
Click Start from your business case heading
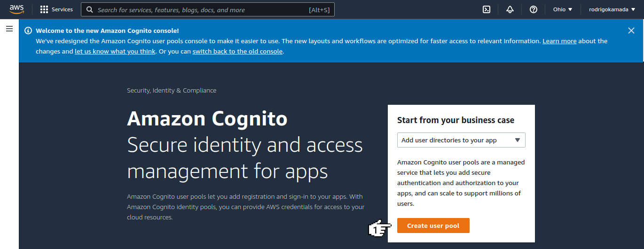456,120
